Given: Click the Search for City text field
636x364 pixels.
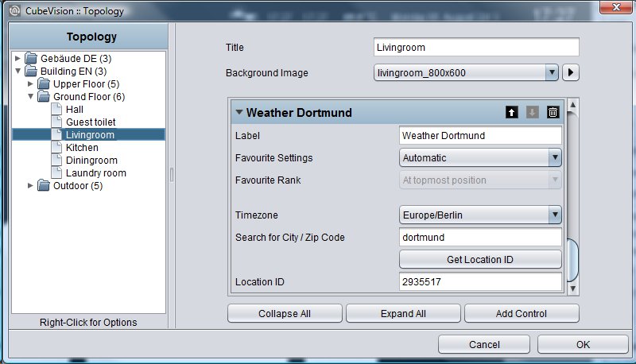Looking at the screenshot, I should 480,237.
